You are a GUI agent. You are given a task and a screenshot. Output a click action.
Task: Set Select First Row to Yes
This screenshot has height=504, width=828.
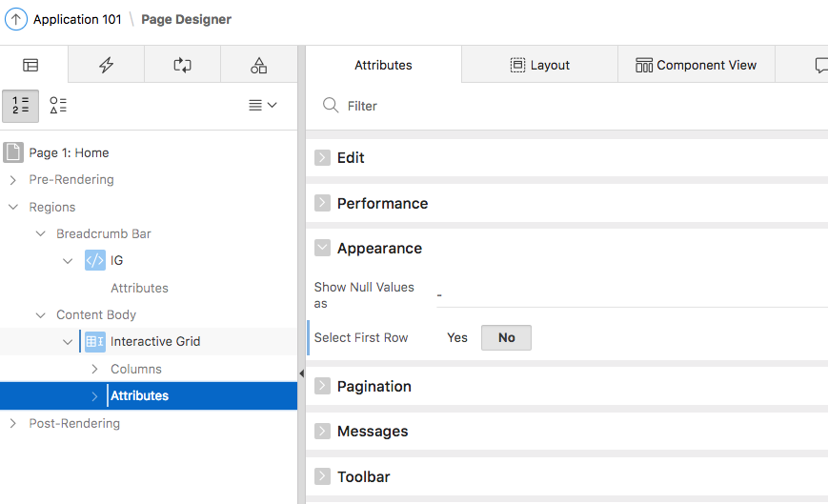pyautogui.click(x=457, y=337)
